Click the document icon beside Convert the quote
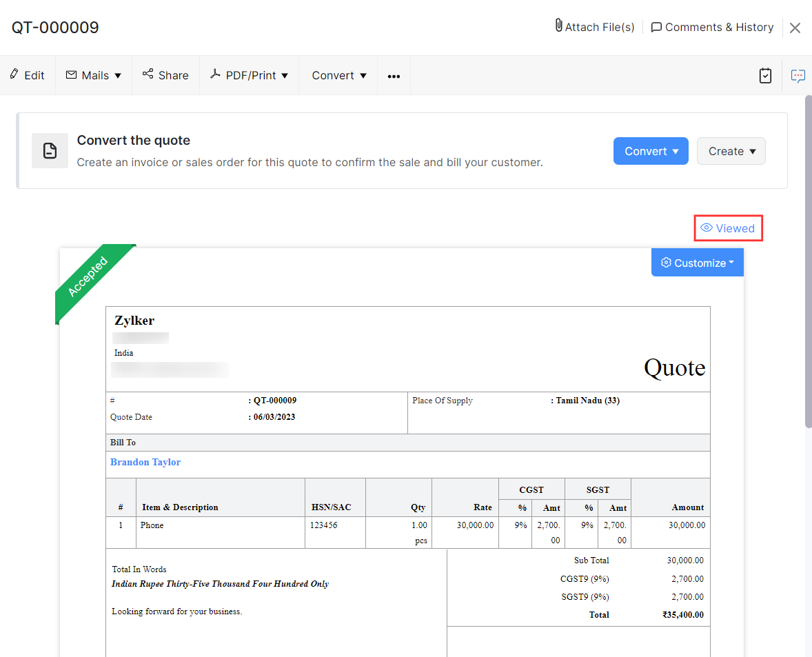The width and height of the screenshot is (812, 657). (x=50, y=151)
